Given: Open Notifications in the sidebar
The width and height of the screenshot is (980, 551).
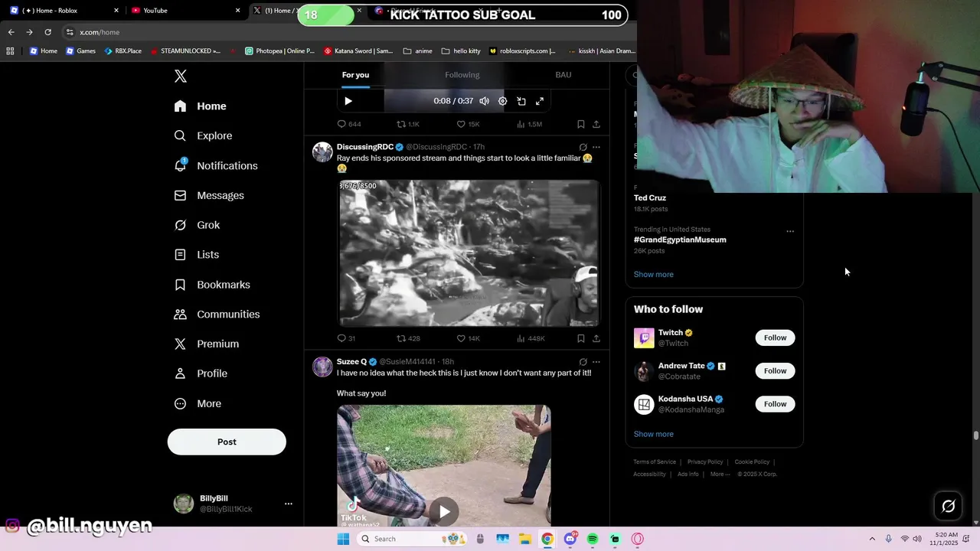Looking at the screenshot, I should 215,165.
